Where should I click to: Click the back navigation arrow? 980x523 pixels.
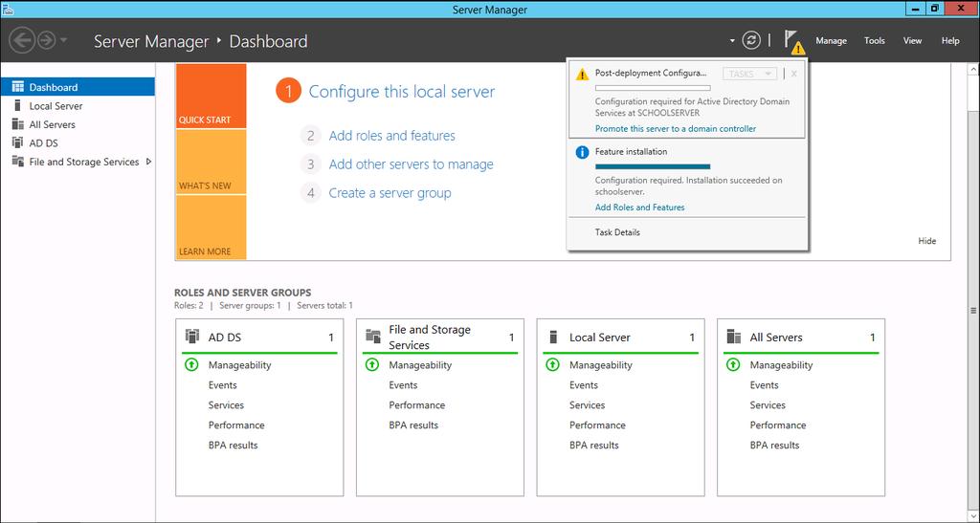(x=22, y=40)
